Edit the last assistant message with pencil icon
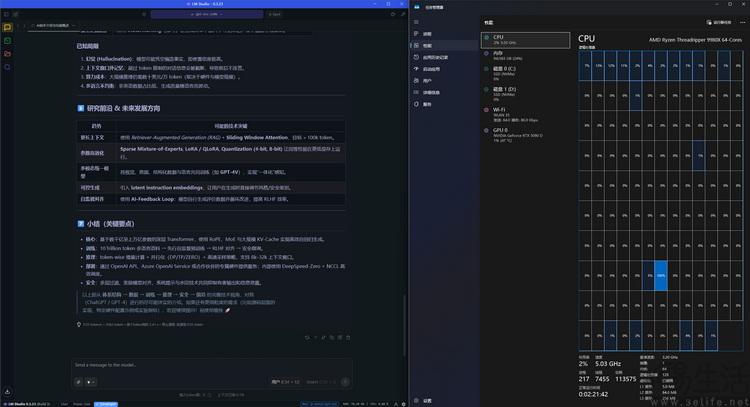Viewport: 750px width, 407px height. click(323, 338)
